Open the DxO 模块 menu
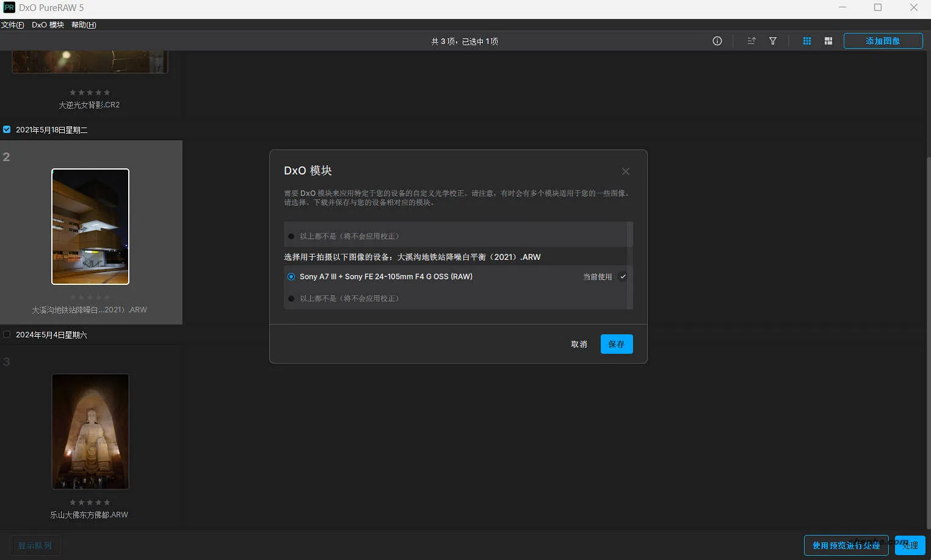 coord(48,25)
